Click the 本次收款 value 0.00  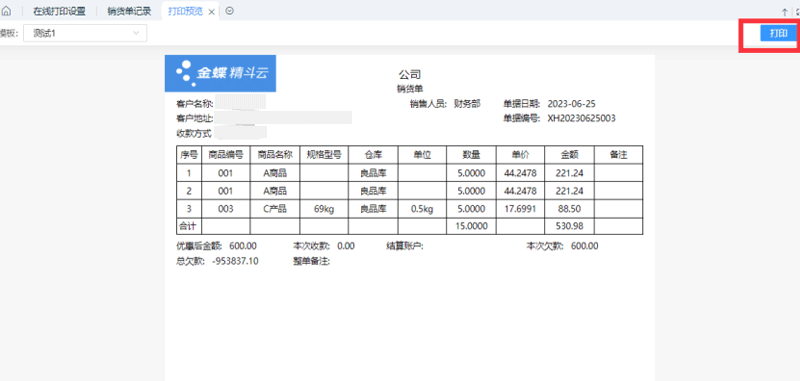point(346,246)
